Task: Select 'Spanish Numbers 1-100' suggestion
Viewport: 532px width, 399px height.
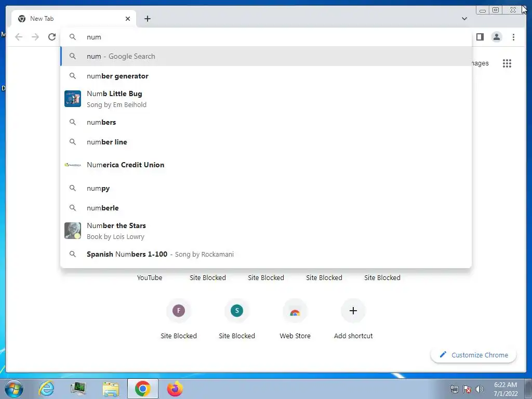Action: [x=266, y=254]
